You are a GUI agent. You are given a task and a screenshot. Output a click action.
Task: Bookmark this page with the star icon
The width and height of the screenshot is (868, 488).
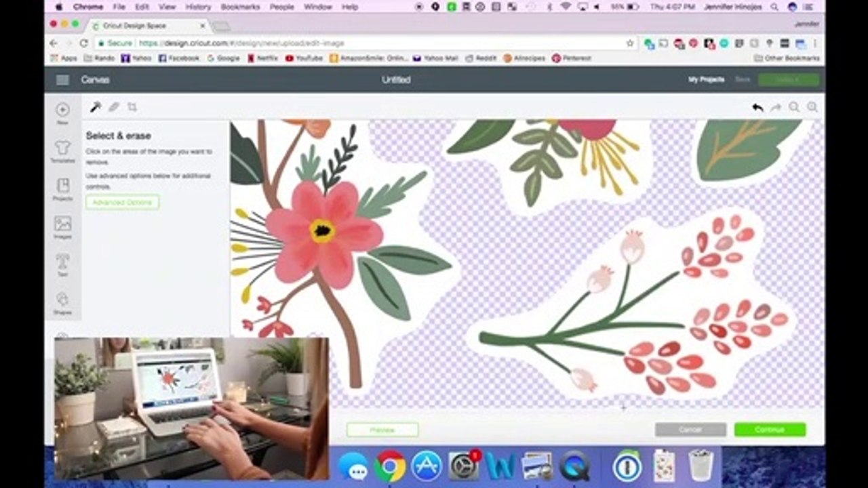[630, 43]
